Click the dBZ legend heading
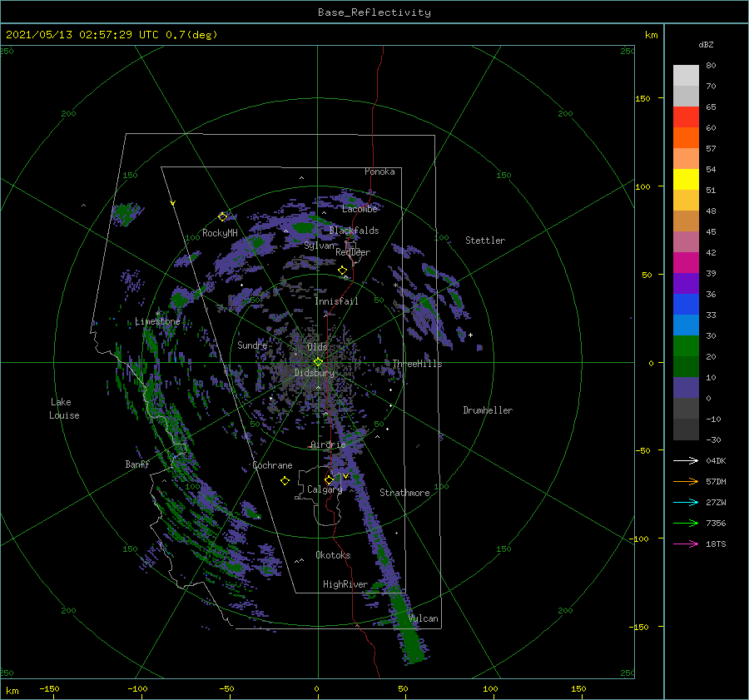The width and height of the screenshot is (749, 700). coord(706,45)
